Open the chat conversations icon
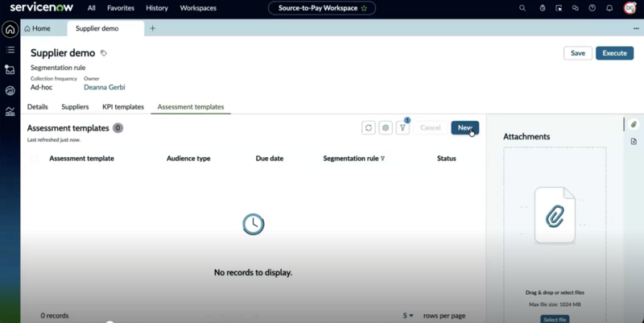The image size is (644, 323). pyautogui.click(x=576, y=8)
